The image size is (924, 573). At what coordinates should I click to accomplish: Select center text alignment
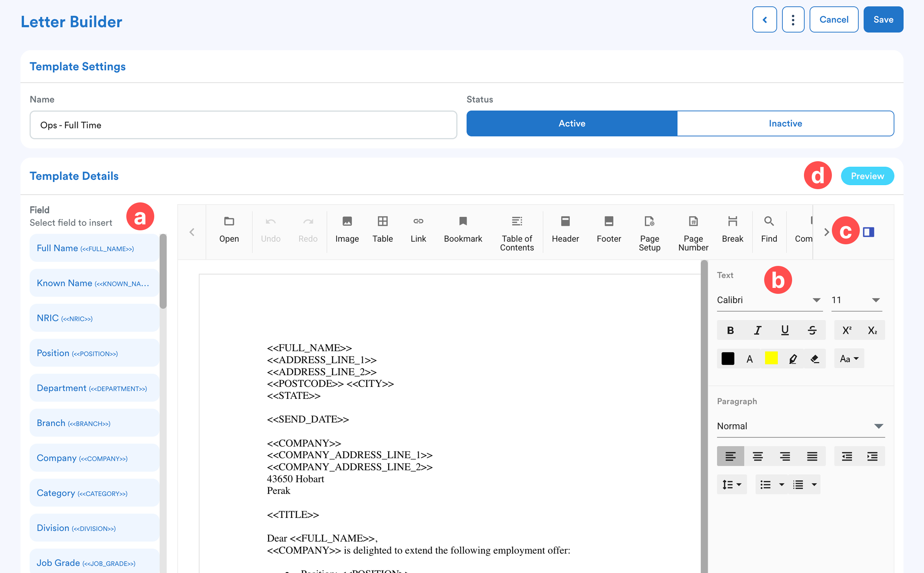pos(757,456)
